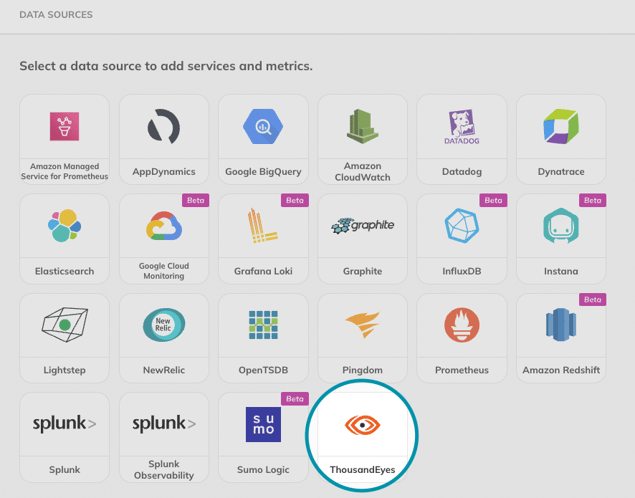Click the Graphite logo image
This screenshot has width=635, height=498.
point(362,226)
